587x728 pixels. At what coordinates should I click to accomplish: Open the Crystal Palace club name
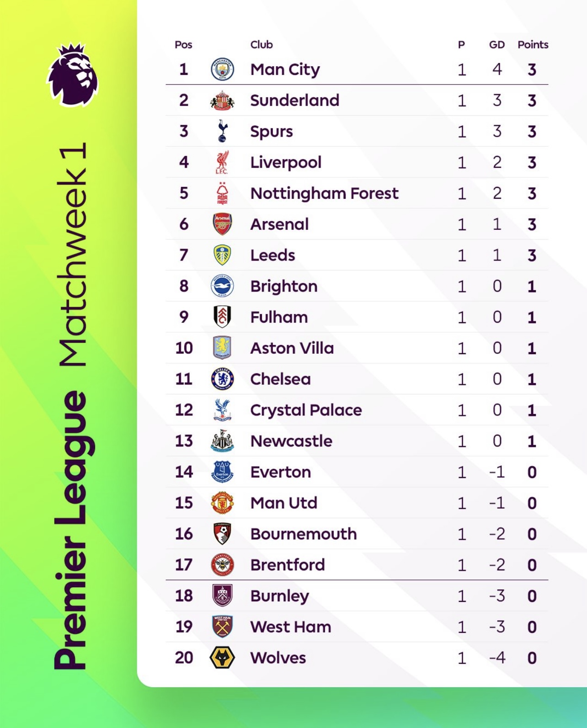[x=306, y=410]
